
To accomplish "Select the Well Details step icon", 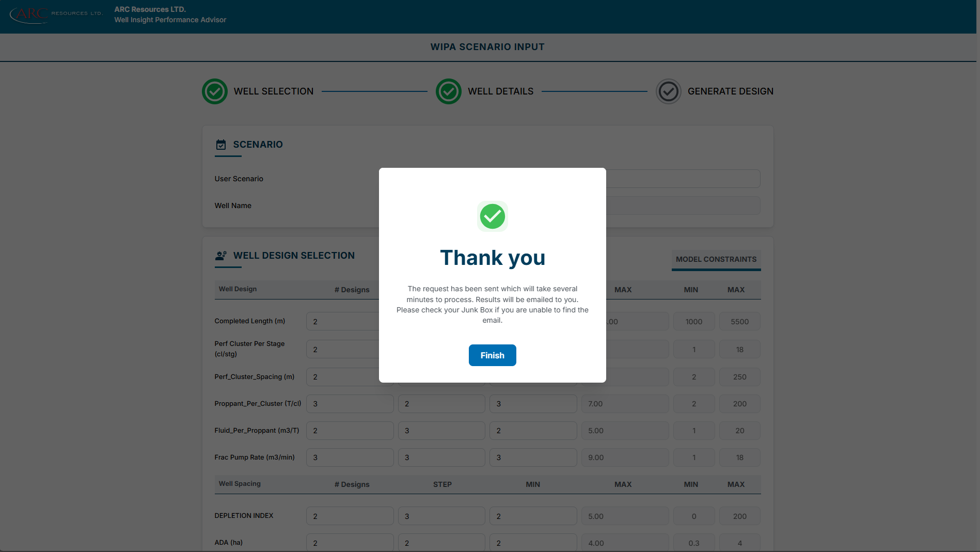I will tap(448, 91).
